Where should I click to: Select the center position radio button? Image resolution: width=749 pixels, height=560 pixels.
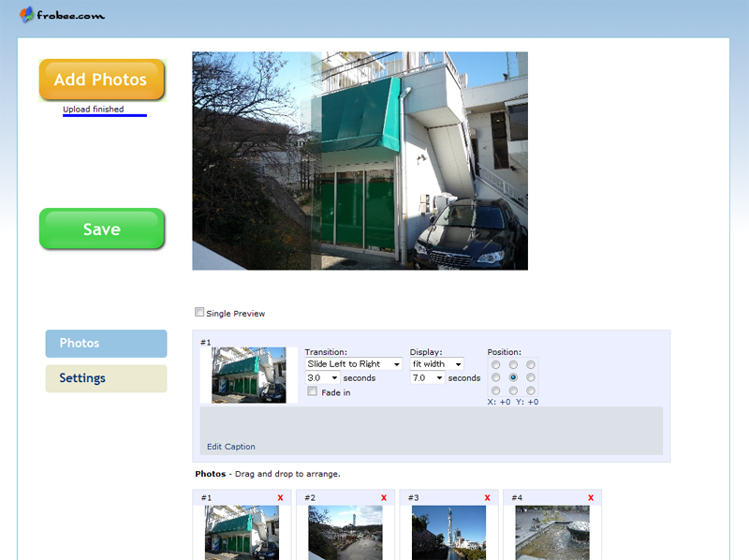(x=513, y=377)
